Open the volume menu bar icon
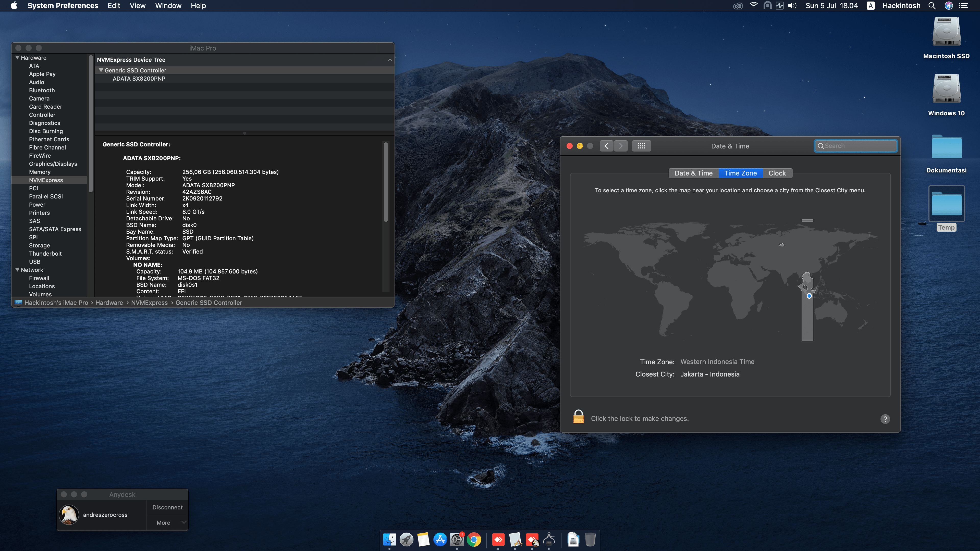 (792, 6)
